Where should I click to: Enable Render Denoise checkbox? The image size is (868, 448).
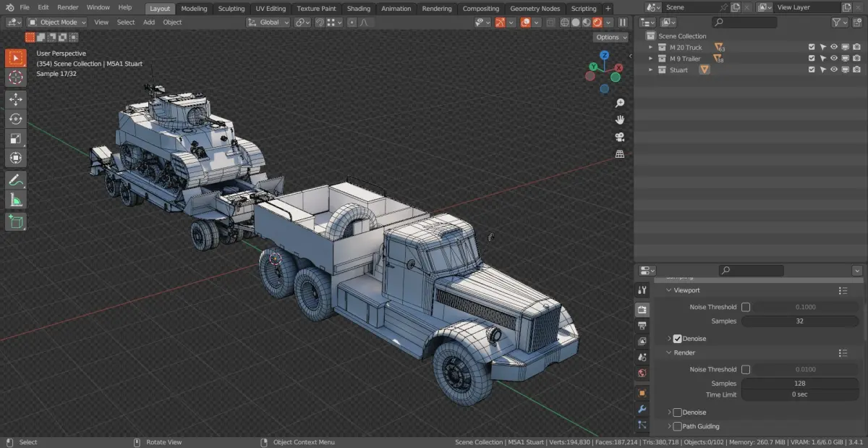(x=677, y=413)
